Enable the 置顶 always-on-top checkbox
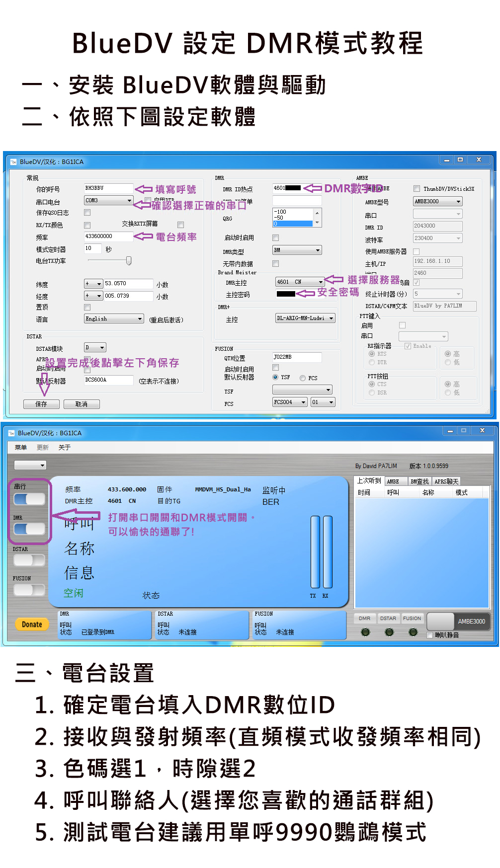This screenshot has width=500, height=868. point(87,307)
